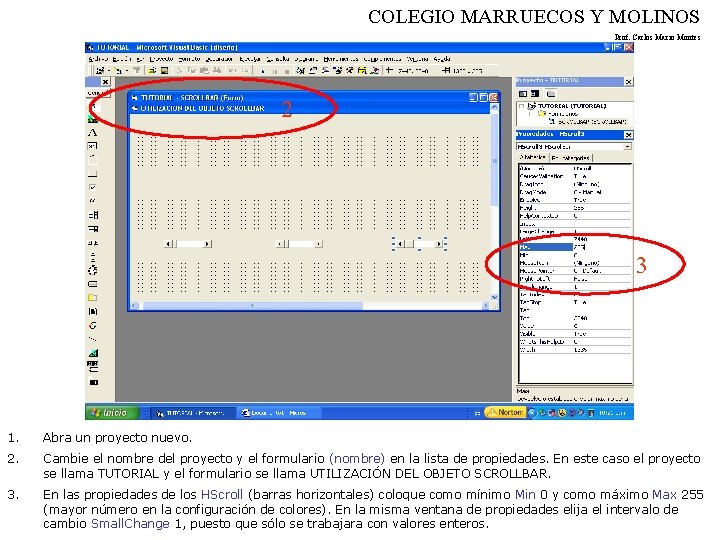720x540 pixels.
Task: Switch to the Por categorías properties tab
Action: (x=571, y=158)
